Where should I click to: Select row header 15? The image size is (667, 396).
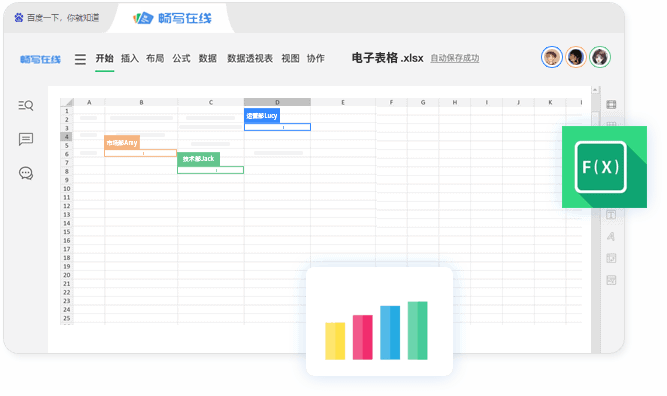tap(67, 232)
